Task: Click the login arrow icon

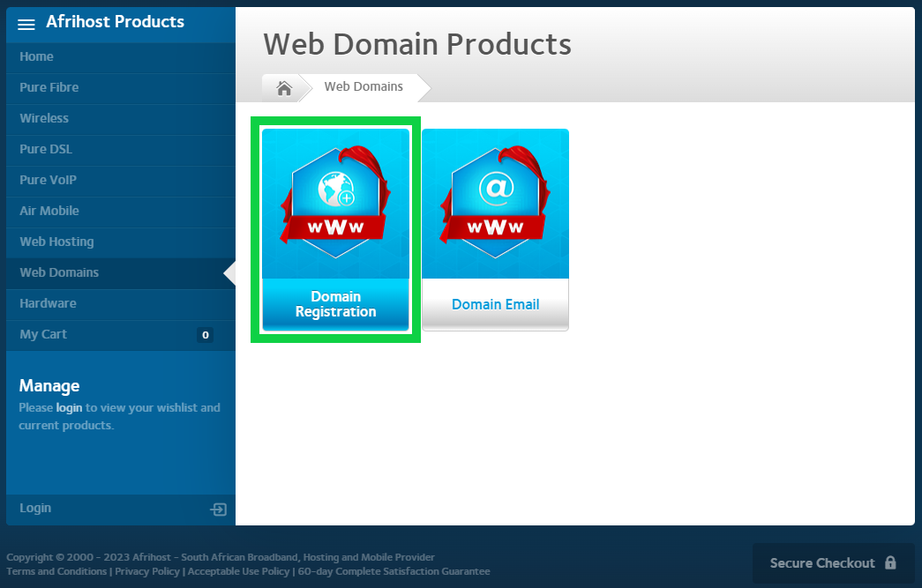Action: pos(218,510)
